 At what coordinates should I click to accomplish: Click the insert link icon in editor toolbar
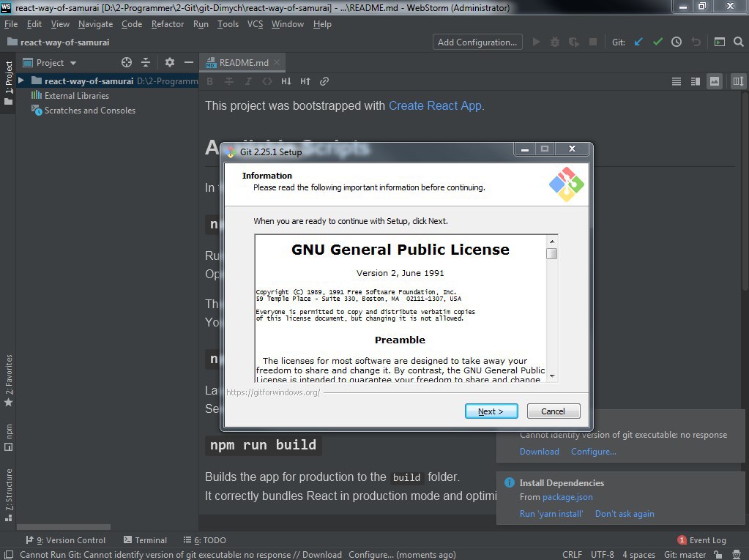pos(324,81)
